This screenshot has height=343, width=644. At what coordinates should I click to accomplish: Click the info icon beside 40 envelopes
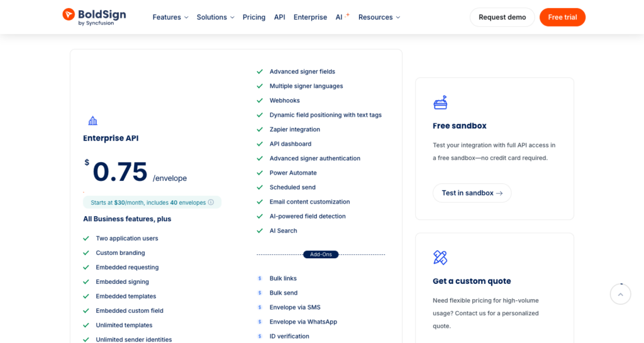pyautogui.click(x=211, y=202)
